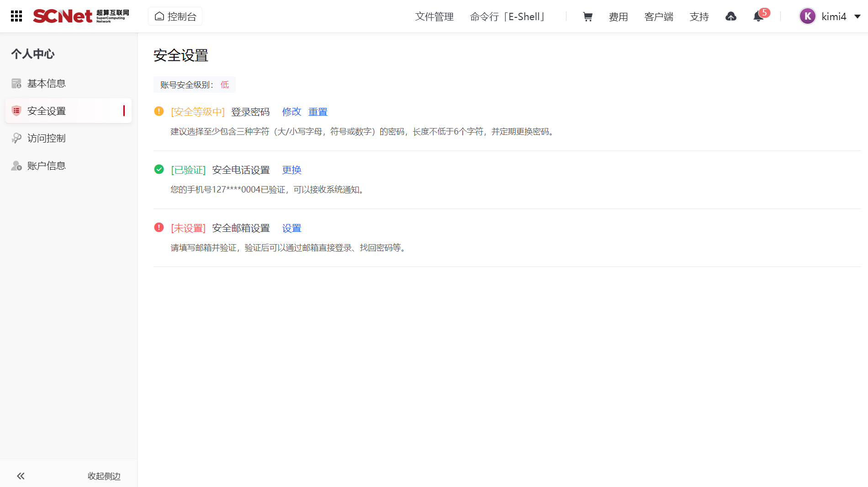Open the 控制台 console button

175,16
